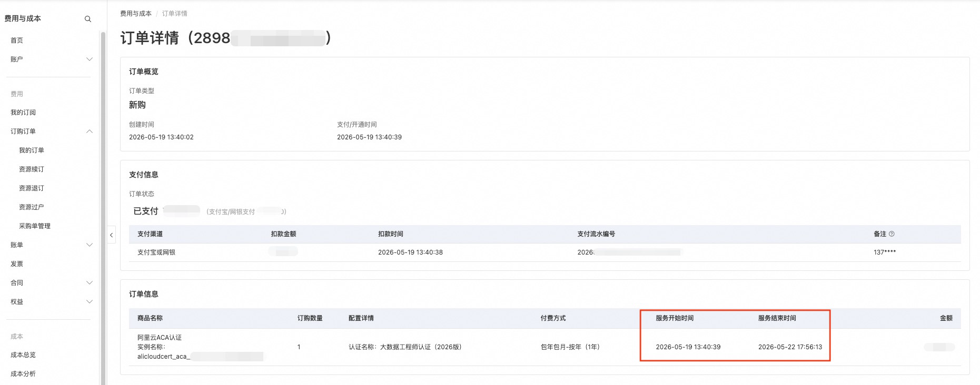980x385 pixels.
Task: Click the help icon next to 备注
Action: pyautogui.click(x=892, y=234)
